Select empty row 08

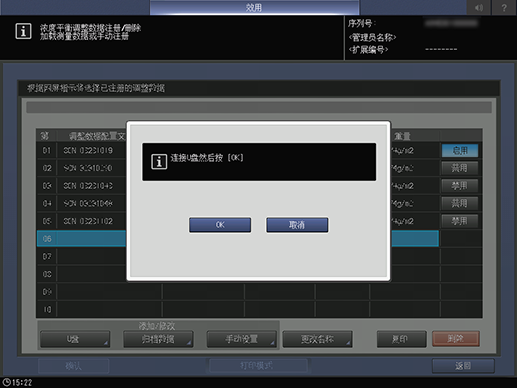coord(237,274)
